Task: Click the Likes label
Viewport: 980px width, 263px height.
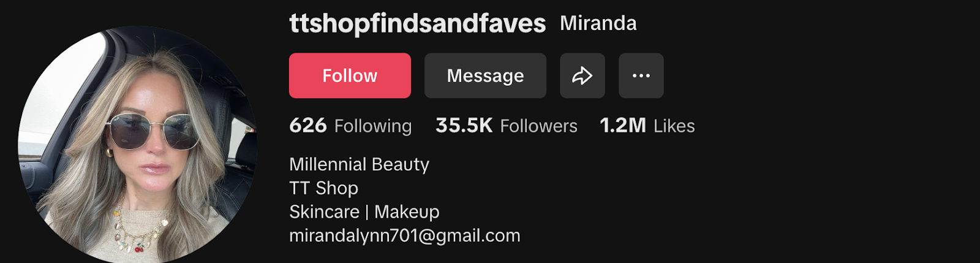Action: click(x=674, y=126)
